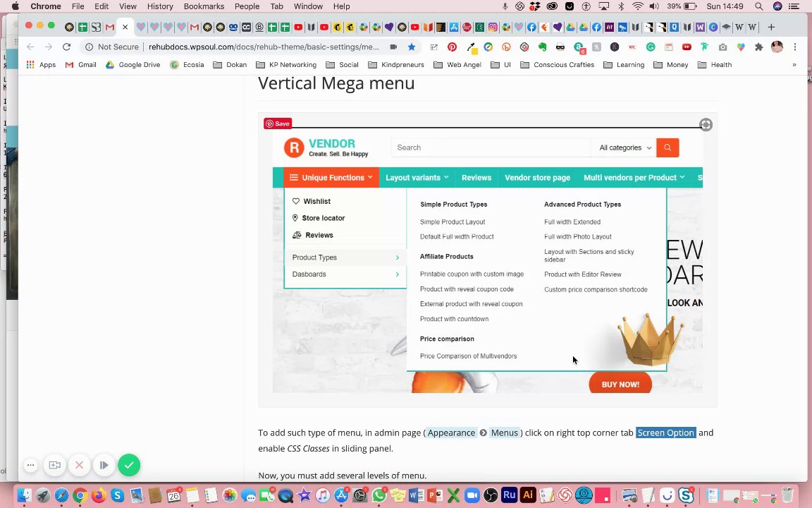Launch Zoom from the Dock
This screenshot has height=508, width=812.
[472, 495]
